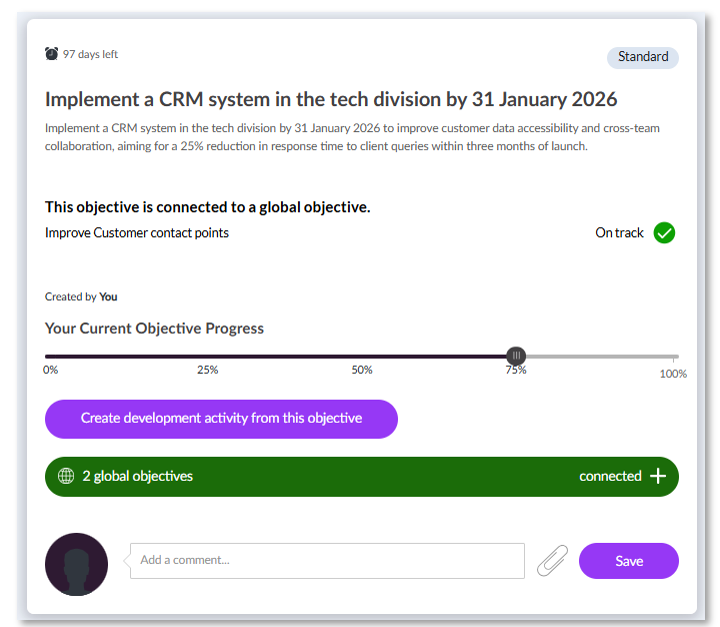Click the Standard badge label
The width and height of the screenshot is (720, 627).
(642, 57)
